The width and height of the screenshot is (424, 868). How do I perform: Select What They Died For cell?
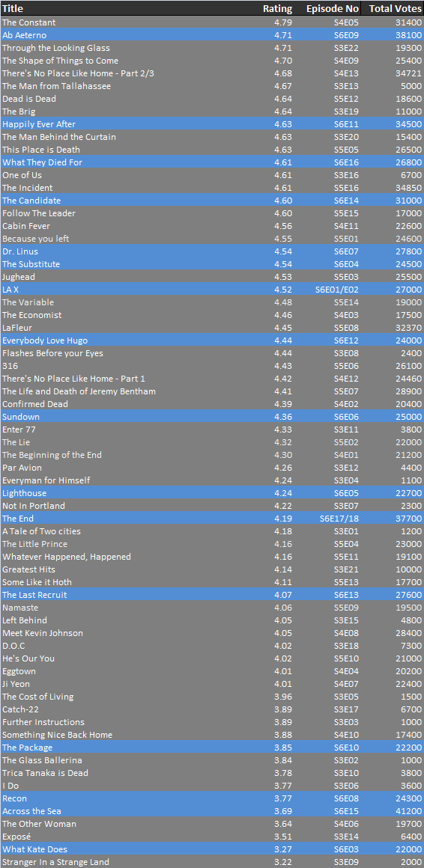42,162
